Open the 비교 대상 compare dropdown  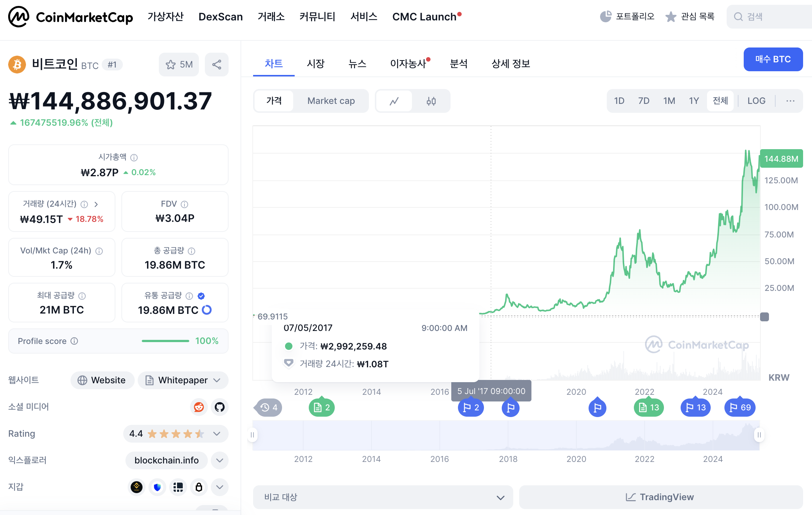coord(383,497)
